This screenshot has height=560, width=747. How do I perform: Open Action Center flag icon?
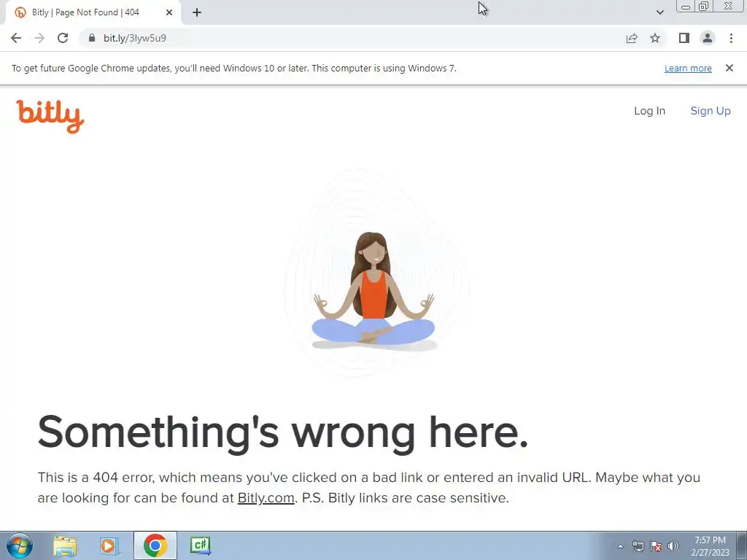pyautogui.click(x=656, y=546)
